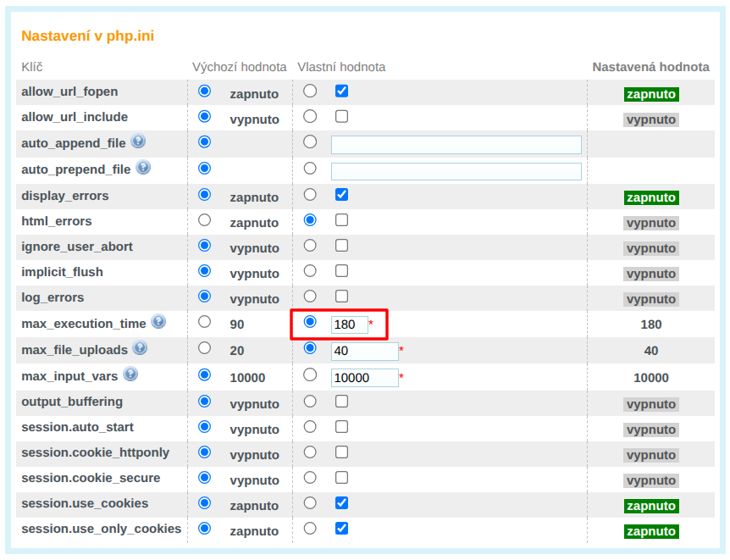
Task: Select default value radio for html_errors
Action: [204, 220]
